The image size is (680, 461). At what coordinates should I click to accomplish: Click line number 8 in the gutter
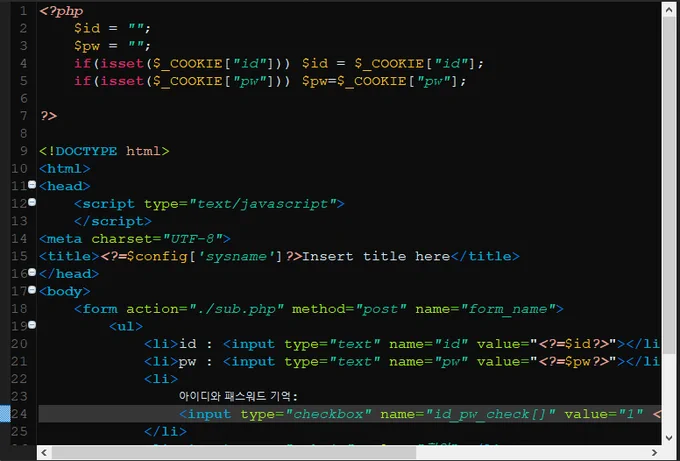tap(23, 134)
